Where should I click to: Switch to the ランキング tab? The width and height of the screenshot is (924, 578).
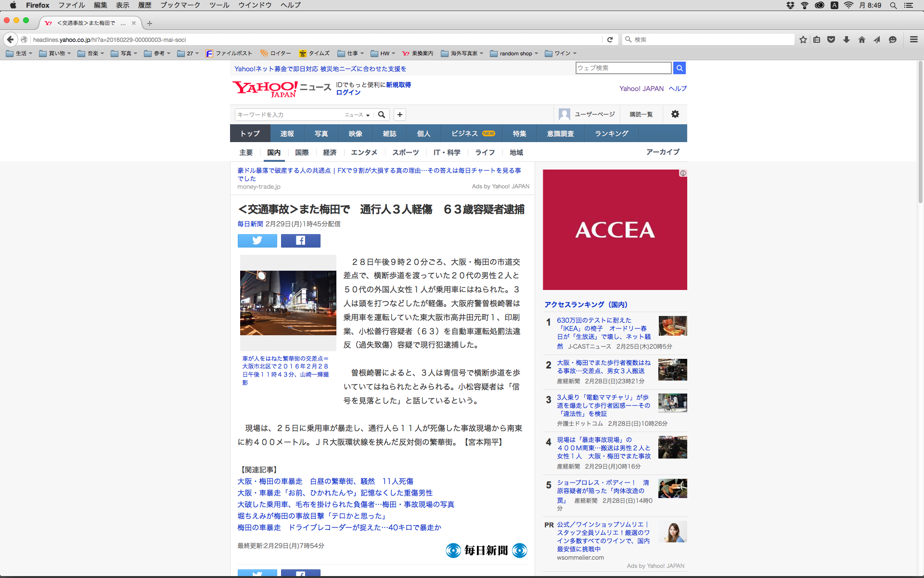(611, 133)
